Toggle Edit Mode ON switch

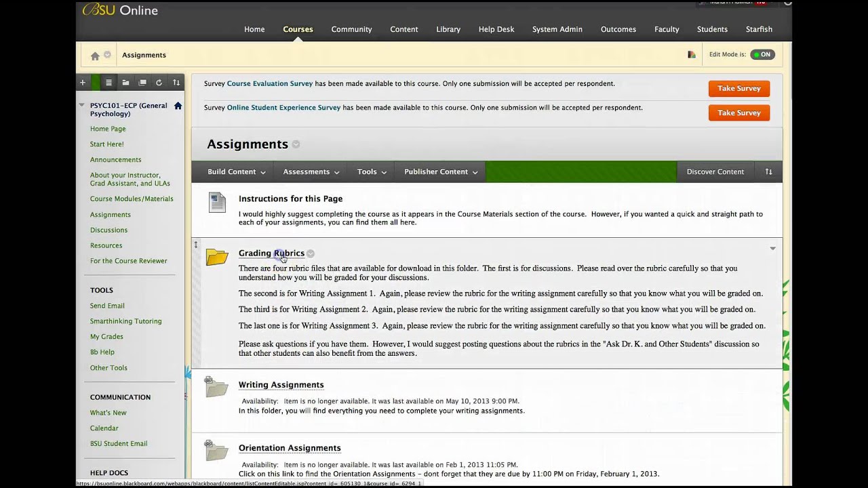[x=762, y=54]
